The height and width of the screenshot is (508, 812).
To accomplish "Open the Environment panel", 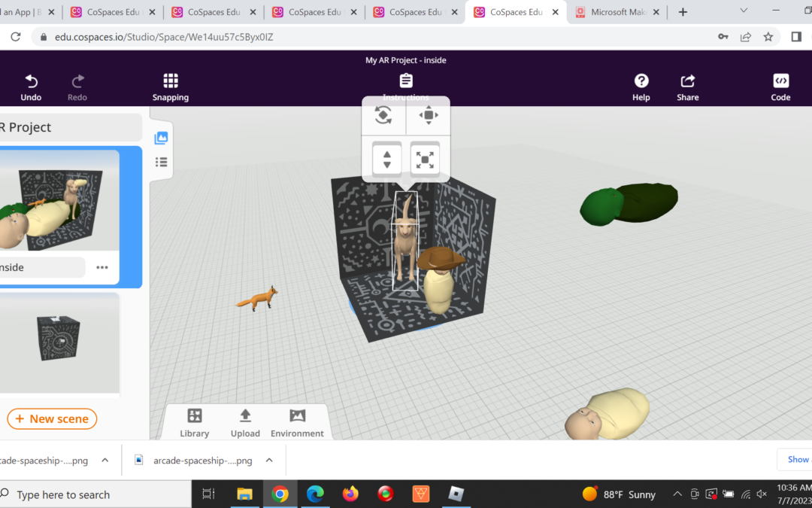I will tap(297, 422).
